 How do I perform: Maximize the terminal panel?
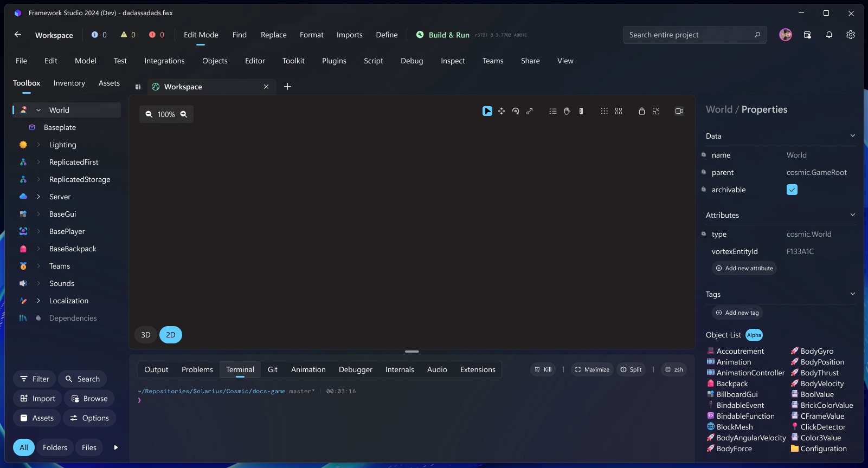(592, 369)
